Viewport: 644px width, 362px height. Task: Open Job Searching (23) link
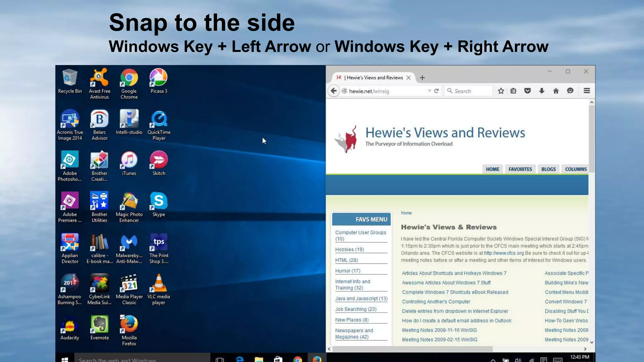pos(356,309)
